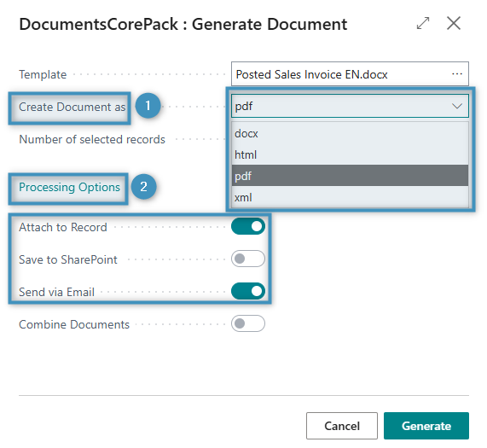This screenshot has height=448, width=487.
Task: Click the Attach to Record label
Action: 63,228
